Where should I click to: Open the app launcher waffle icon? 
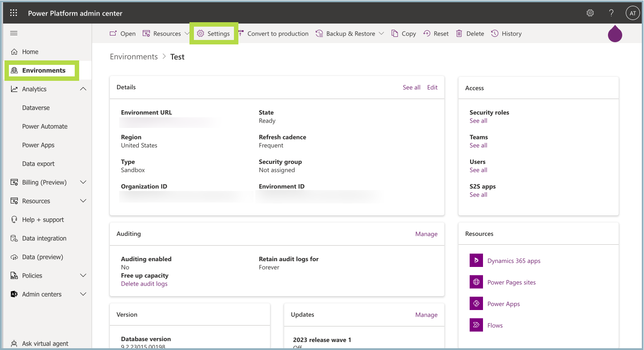[x=14, y=13]
